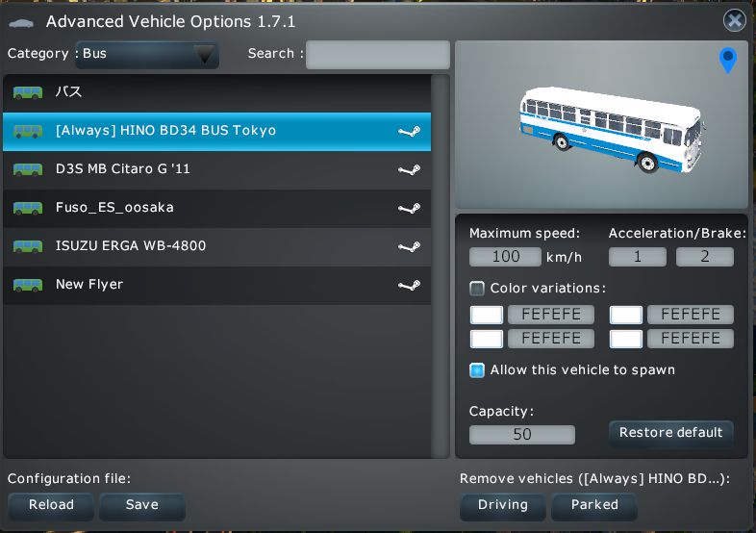This screenshot has width=756, height=533.
Task: Click the top-left white color swatch
Action: (487, 315)
